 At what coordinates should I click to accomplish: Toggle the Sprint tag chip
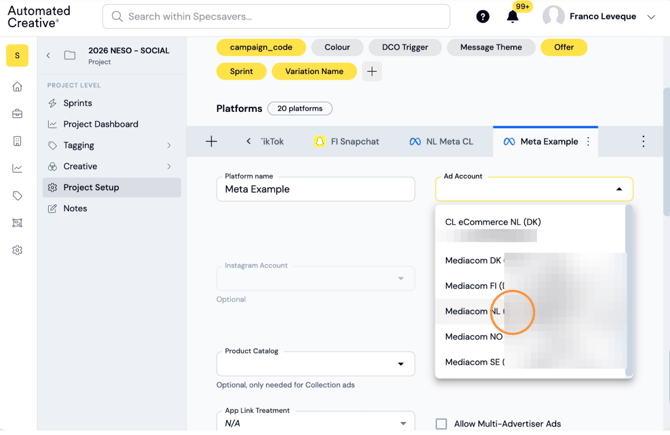pos(241,71)
